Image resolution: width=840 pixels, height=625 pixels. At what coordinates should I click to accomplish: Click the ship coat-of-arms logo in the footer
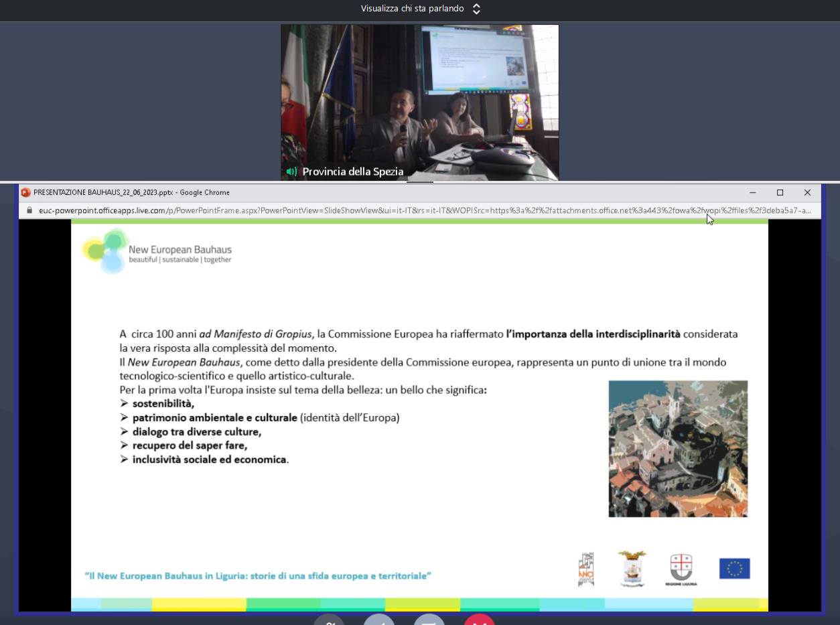pyautogui.click(x=631, y=569)
